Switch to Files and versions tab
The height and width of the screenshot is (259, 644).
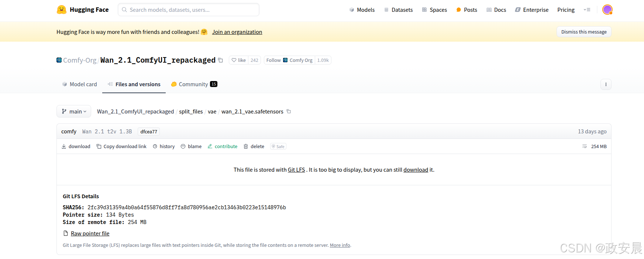pos(134,84)
